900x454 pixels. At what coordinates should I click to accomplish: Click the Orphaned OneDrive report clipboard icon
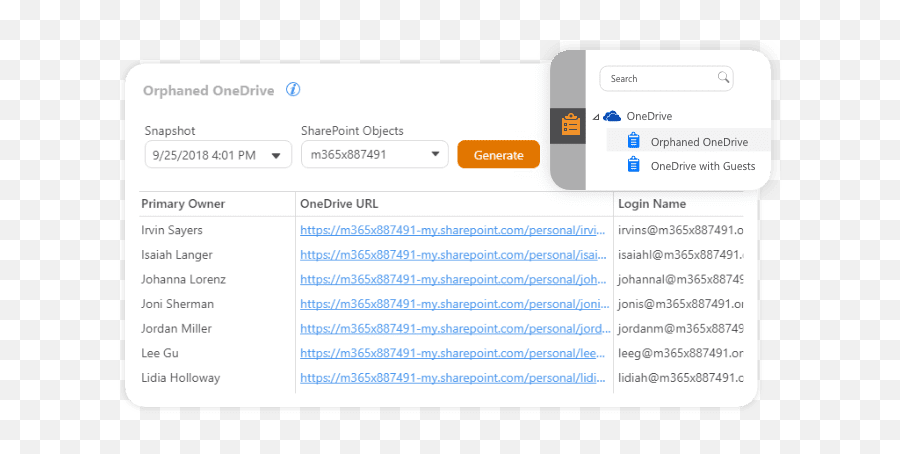click(633, 140)
